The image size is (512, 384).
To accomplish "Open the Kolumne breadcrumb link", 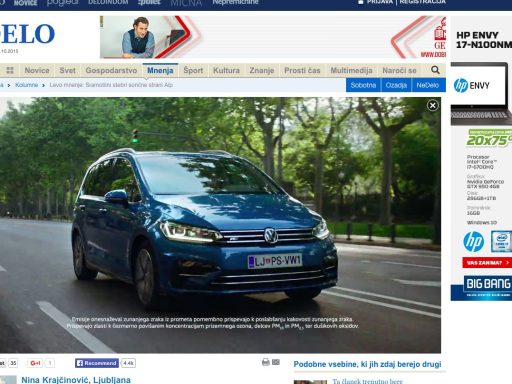I will pos(27,85).
